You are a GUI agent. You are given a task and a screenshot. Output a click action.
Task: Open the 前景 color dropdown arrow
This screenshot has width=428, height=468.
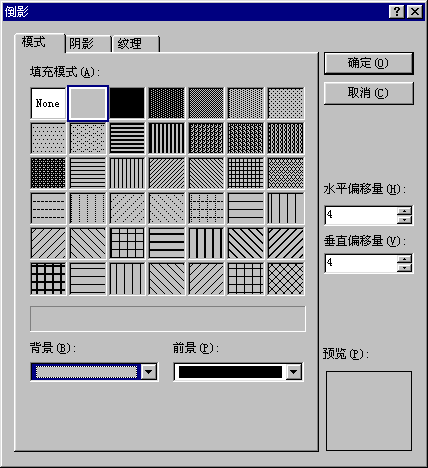coord(294,372)
